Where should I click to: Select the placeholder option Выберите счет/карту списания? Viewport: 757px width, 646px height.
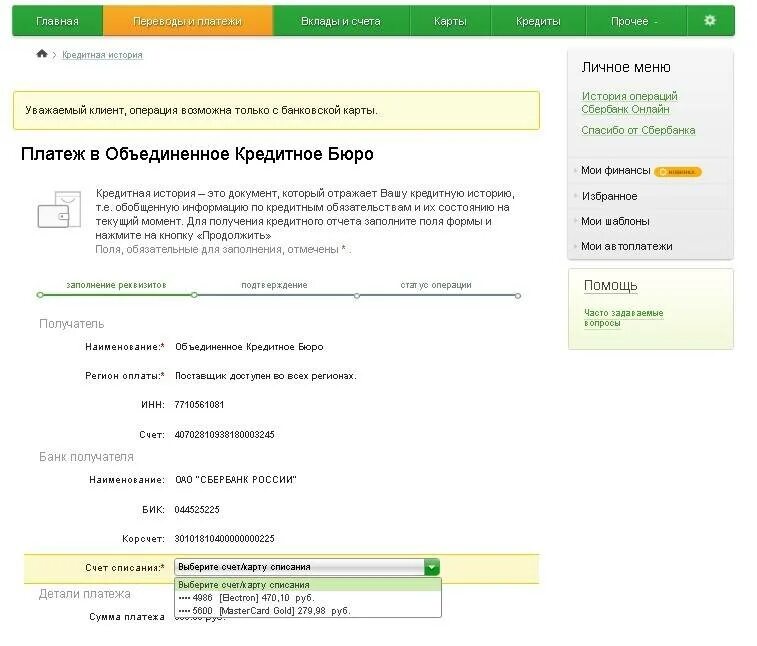308,585
